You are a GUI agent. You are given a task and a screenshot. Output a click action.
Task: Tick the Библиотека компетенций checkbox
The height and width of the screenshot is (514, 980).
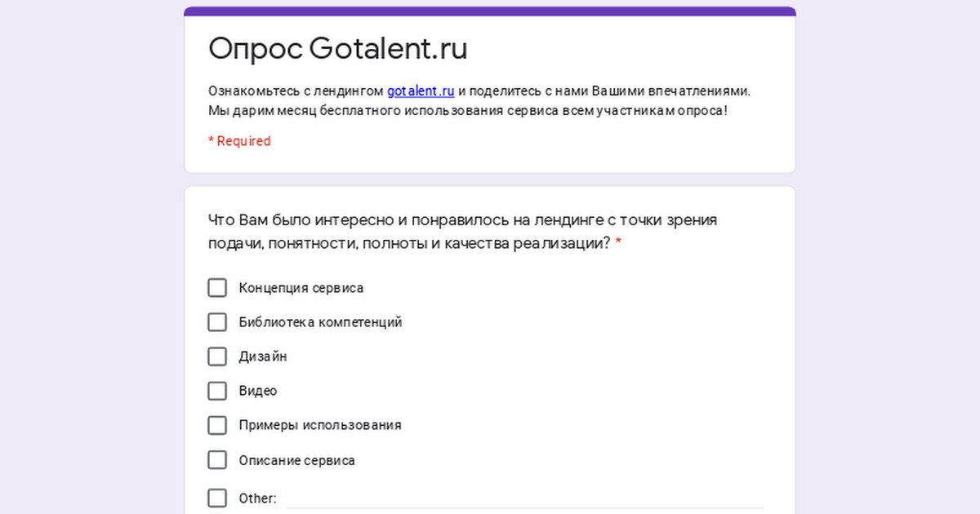coord(217,322)
